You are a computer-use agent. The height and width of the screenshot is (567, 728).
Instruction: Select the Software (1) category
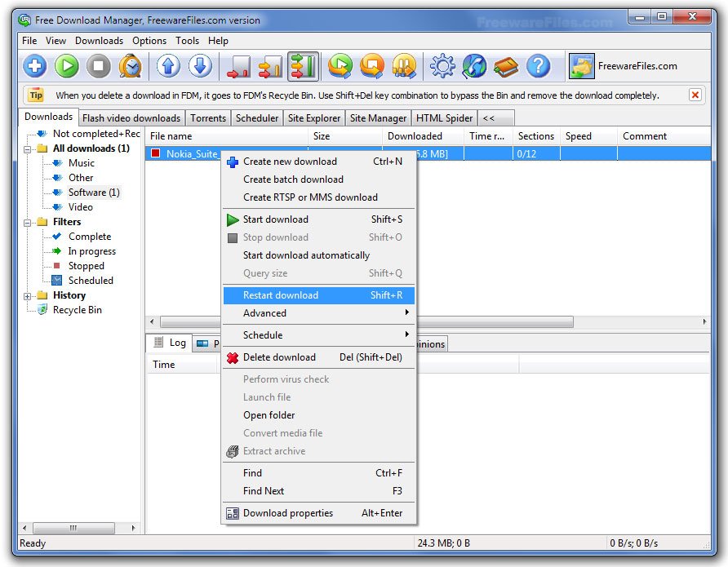pos(94,192)
